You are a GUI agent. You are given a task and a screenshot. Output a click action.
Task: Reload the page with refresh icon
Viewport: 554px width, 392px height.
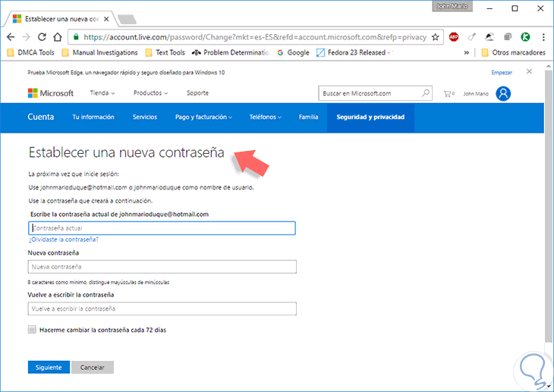[42, 37]
